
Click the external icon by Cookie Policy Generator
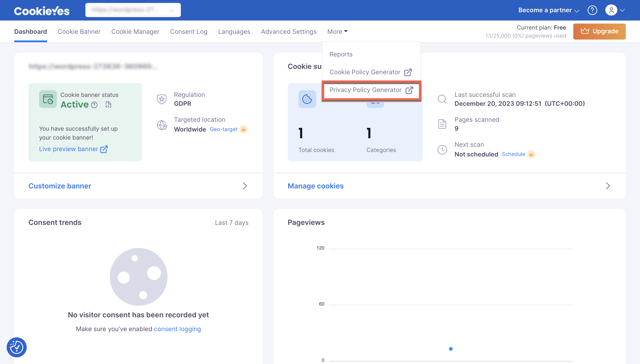click(408, 72)
